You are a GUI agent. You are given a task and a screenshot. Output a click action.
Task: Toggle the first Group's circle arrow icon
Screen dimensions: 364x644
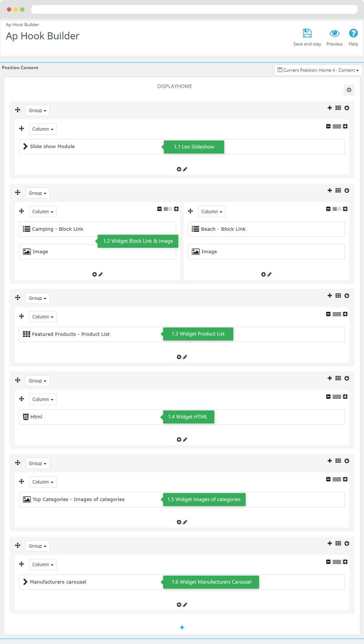click(347, 108)
